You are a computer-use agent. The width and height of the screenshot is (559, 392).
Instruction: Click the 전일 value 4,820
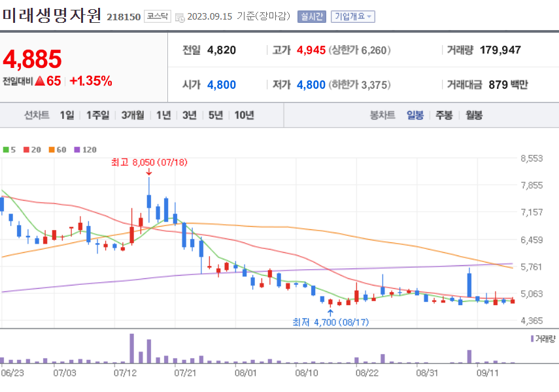point(222,50)
